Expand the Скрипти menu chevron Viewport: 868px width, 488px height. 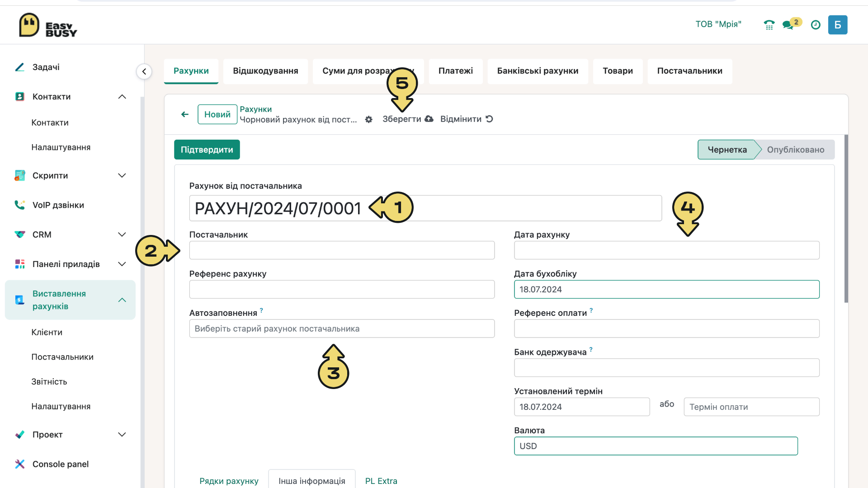click(122, 175)
